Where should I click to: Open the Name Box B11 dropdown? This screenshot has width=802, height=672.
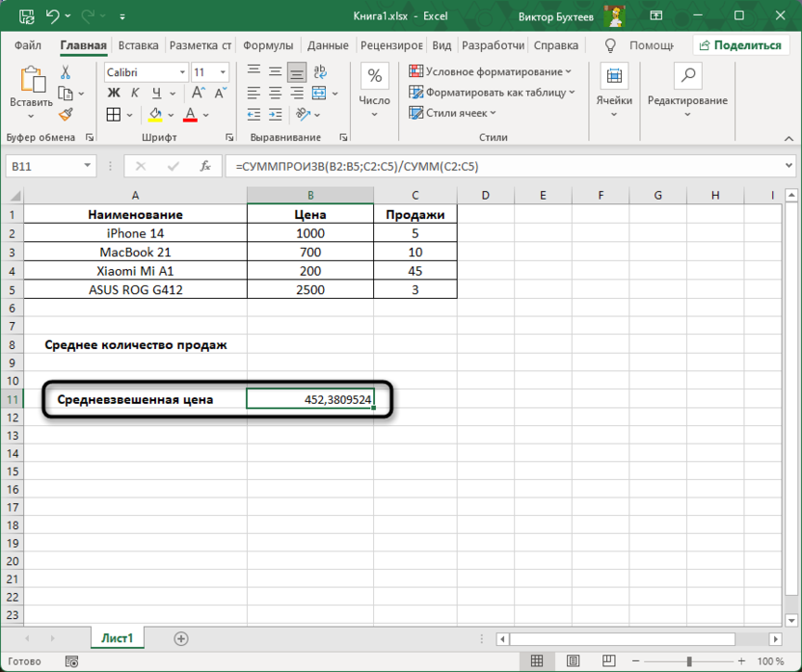pyautogui.click(x=87, y=166)
